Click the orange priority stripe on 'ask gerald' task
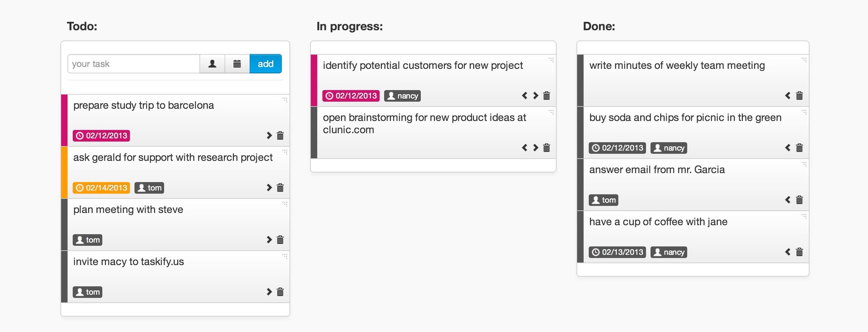The image size is (868, 332). click(64, 172)
